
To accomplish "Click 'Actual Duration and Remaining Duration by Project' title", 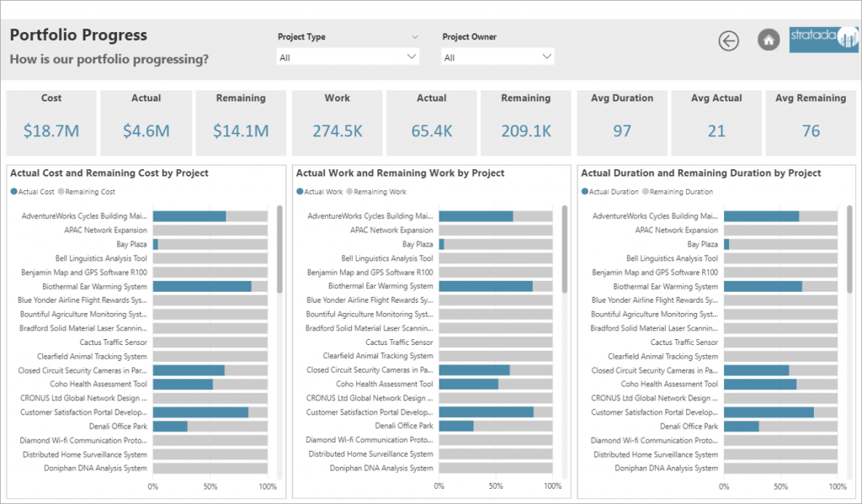I will click(701, 173).
